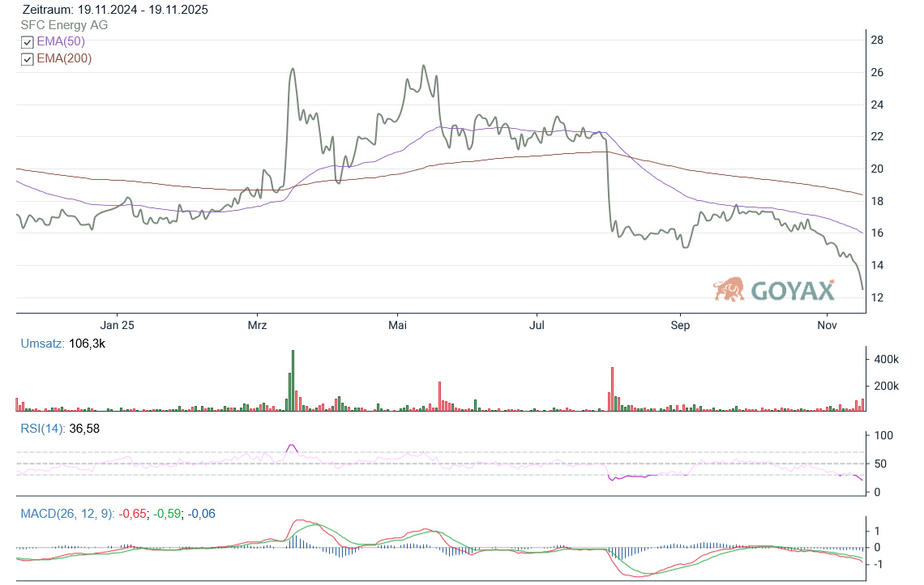Image resolution: width=924 pixels, height=585 pixels.
Task: Select the SFC Energy AG title
Action: click(x=65, y=25)
